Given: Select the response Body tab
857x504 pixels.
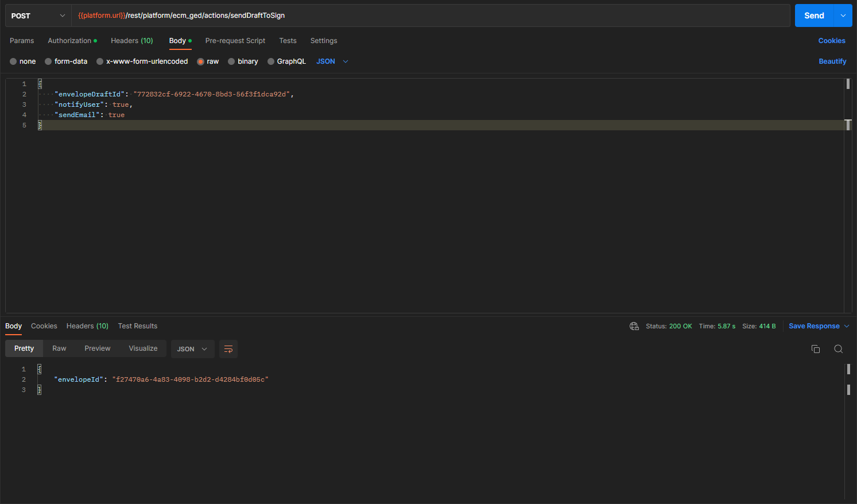Looking at the screenshot, I should tap(13, 326).
